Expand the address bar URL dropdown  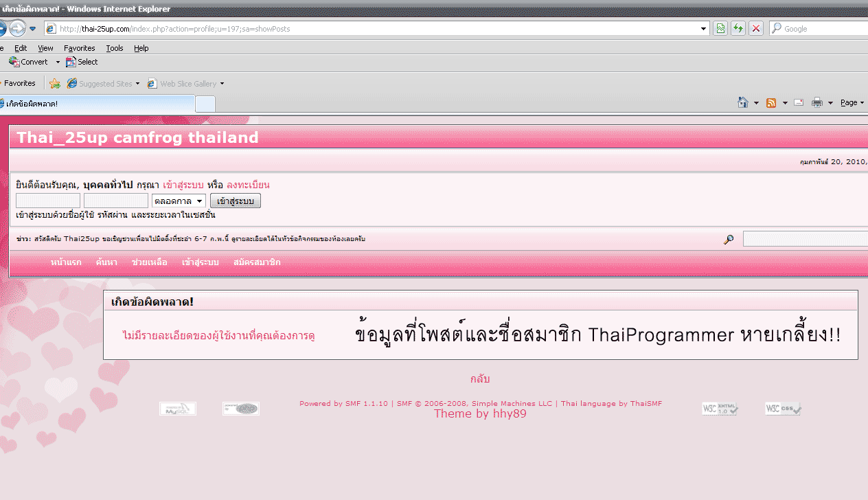[x=703, y=29]
